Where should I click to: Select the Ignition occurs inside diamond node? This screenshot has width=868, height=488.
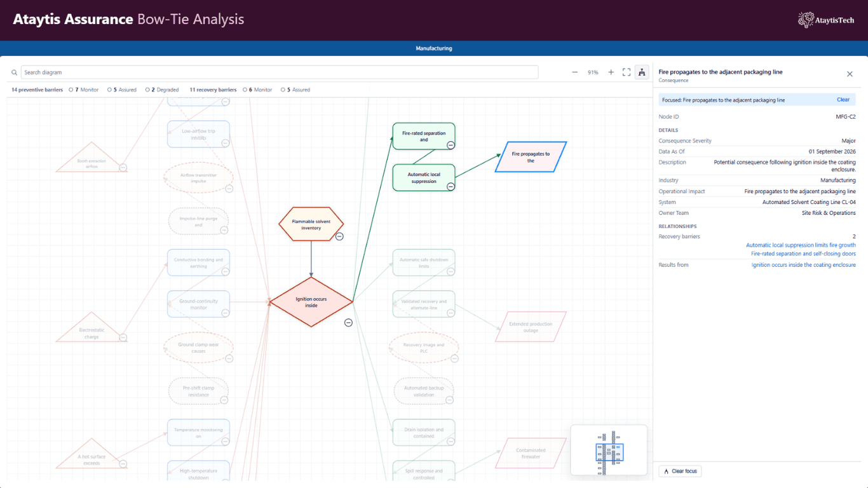tap(311, 302)
